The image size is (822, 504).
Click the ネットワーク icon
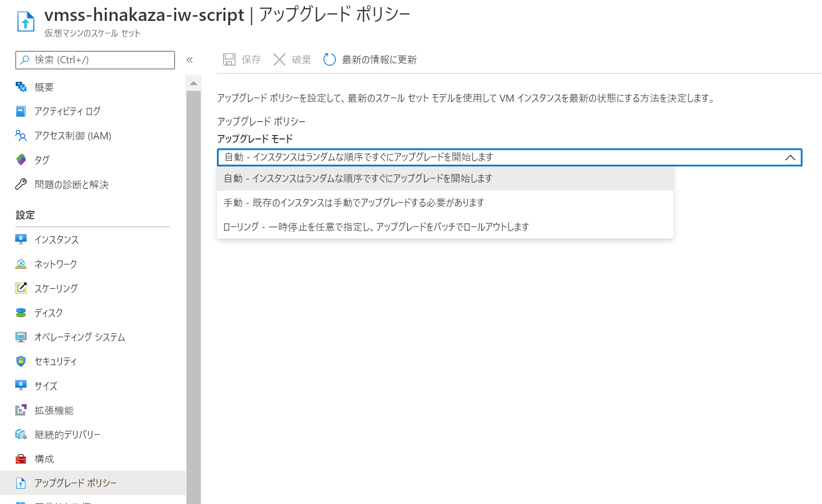coord(21,264)
